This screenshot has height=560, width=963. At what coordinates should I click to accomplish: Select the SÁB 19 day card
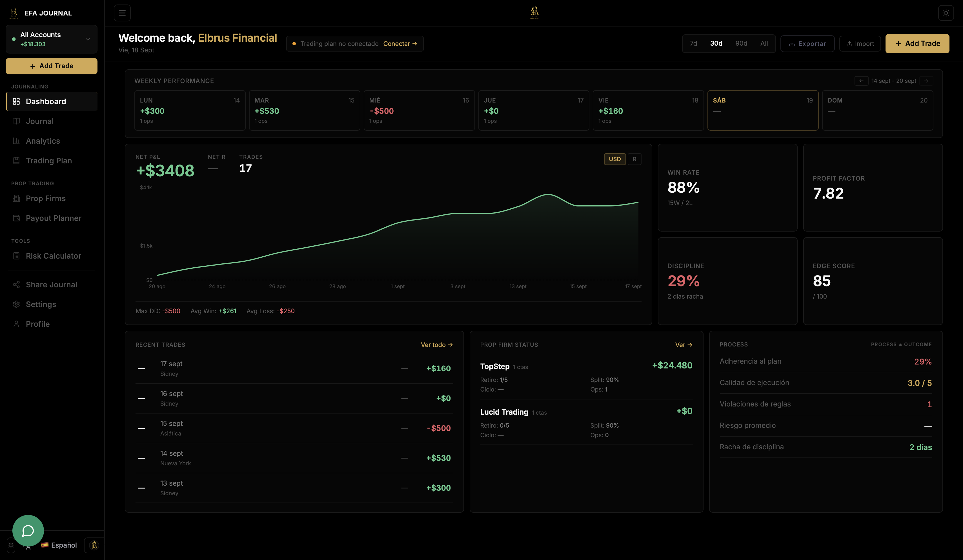coord(763,110)
